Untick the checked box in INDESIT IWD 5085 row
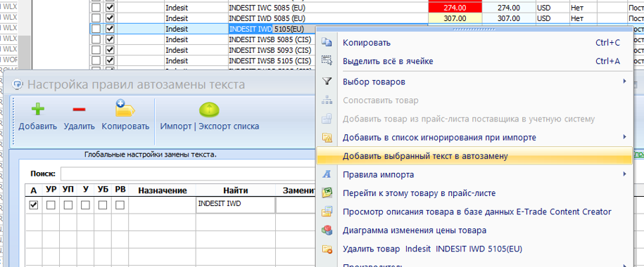This screenshot has width=644, height=267. 110,18
